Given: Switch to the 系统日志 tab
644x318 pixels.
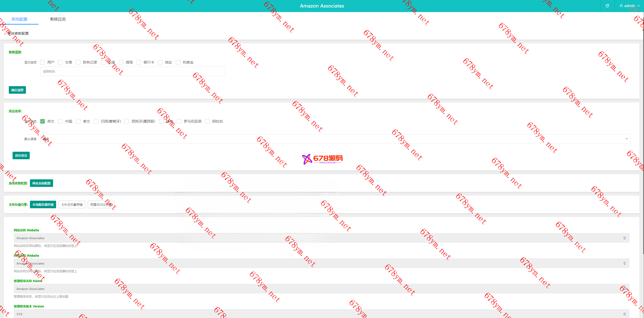Looking at the screenshot, I should [x=58, y=19].
